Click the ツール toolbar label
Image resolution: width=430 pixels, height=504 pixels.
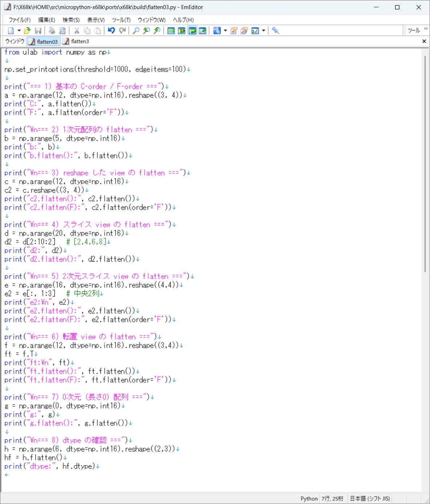tap(414, 31)
